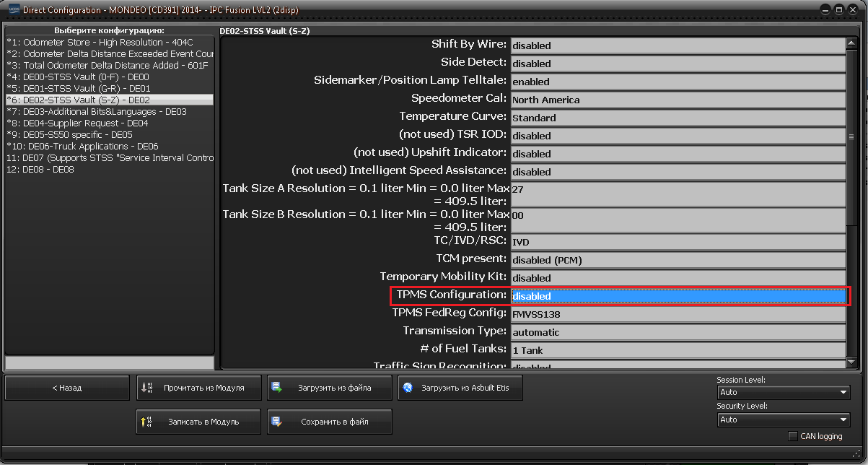Click the application icon in the title bar

[x=12, y=9]
